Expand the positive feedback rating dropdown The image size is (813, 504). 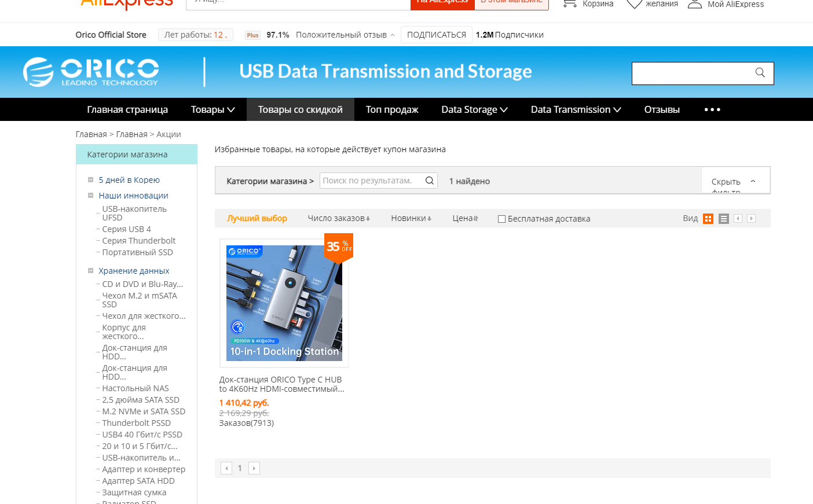(393, 35)
